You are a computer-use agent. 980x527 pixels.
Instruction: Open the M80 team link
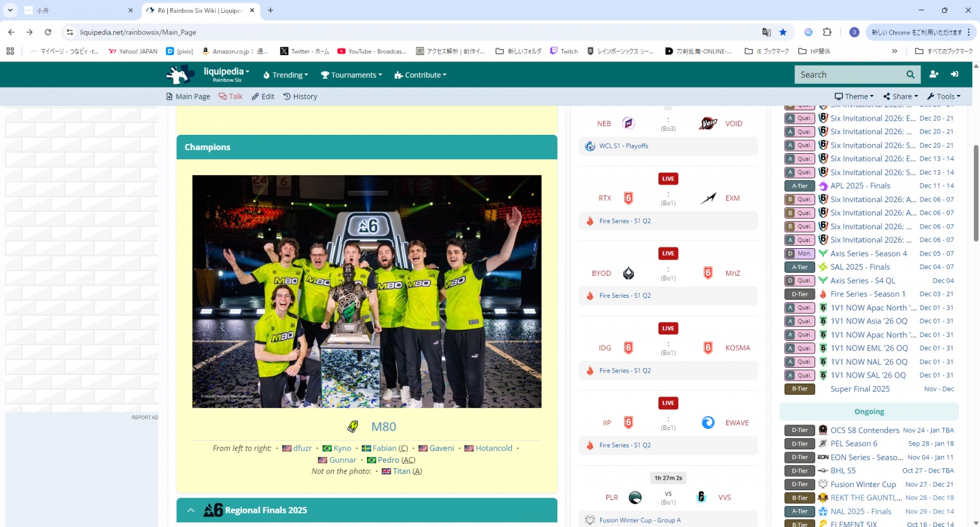[383, 427]
